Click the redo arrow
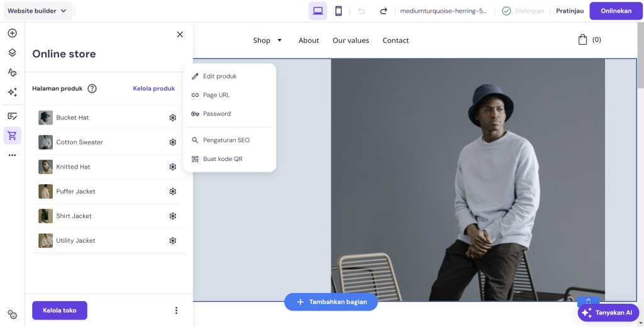This screenshot has height=327, width=644. (384, 11)
